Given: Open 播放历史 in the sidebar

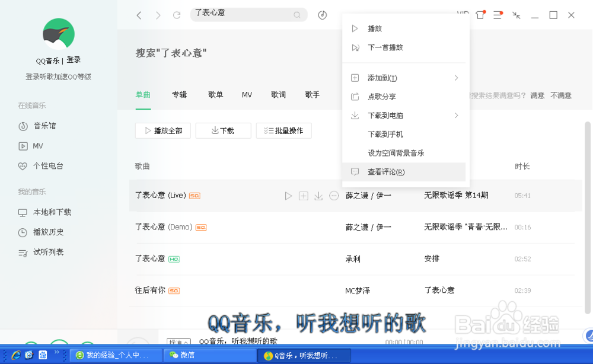Looking at the screenshot, I should (x=41, y=232).
